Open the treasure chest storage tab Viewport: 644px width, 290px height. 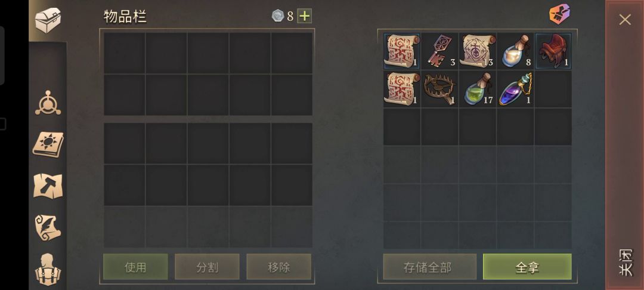pyautogui.click(x=48, y=20)
